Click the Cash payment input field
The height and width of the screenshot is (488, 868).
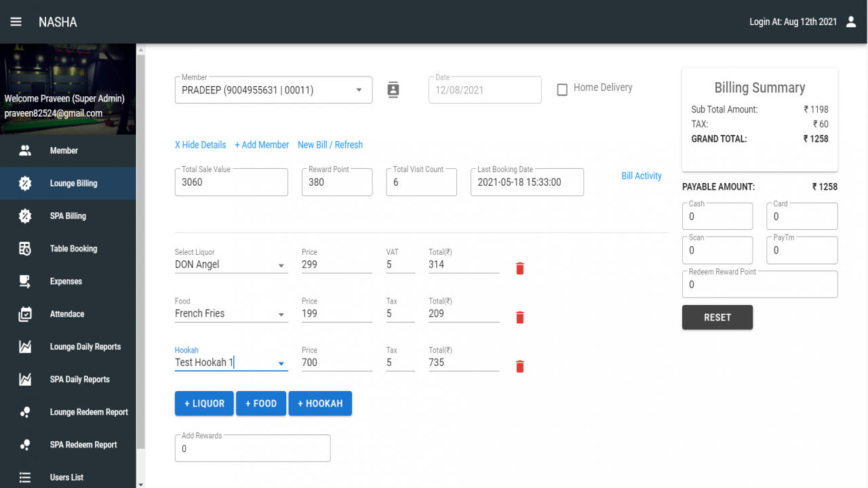tap(717, 216)
